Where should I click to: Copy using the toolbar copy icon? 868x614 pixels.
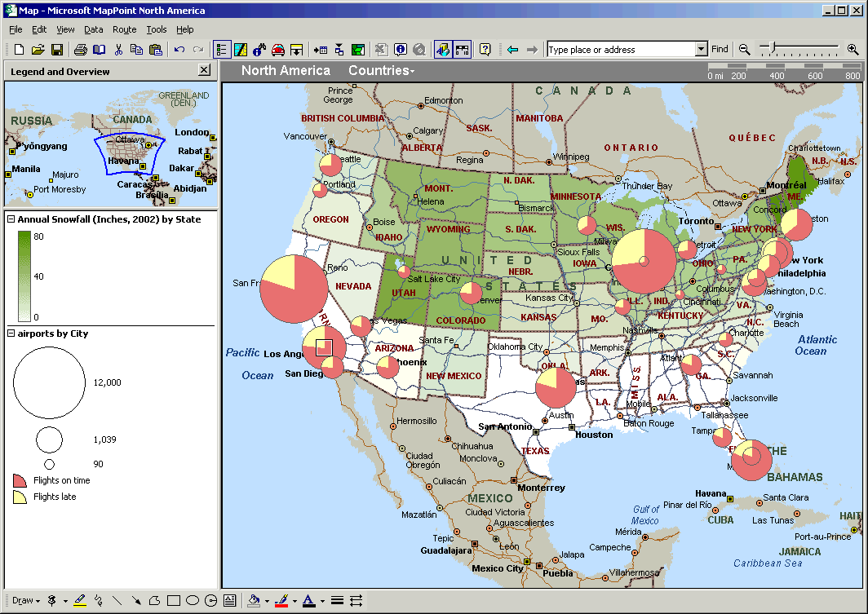tap(136, 50)
